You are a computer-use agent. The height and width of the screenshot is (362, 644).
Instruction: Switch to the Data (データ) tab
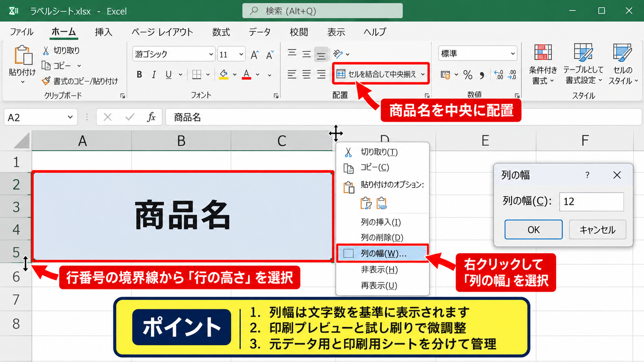(x=260, y=32)
